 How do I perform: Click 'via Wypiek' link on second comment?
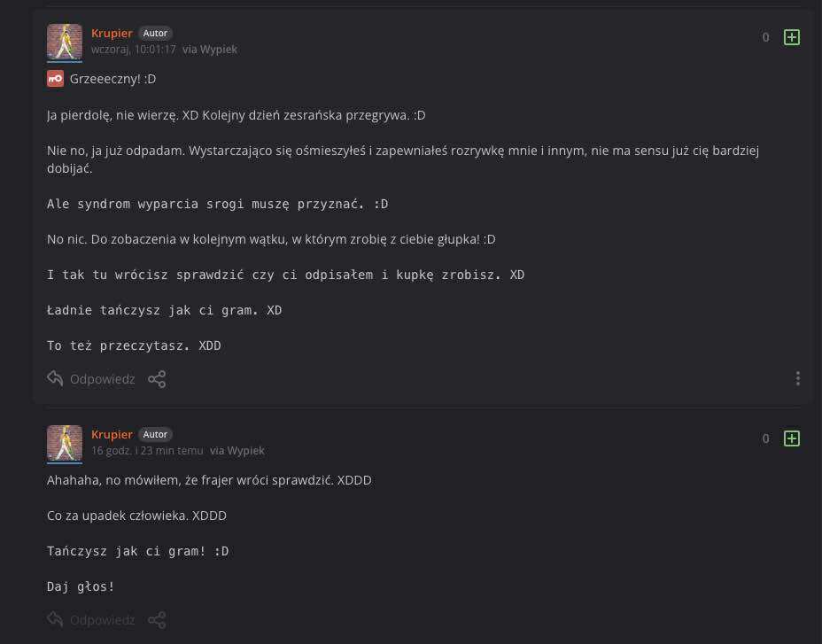click(237, 451)
